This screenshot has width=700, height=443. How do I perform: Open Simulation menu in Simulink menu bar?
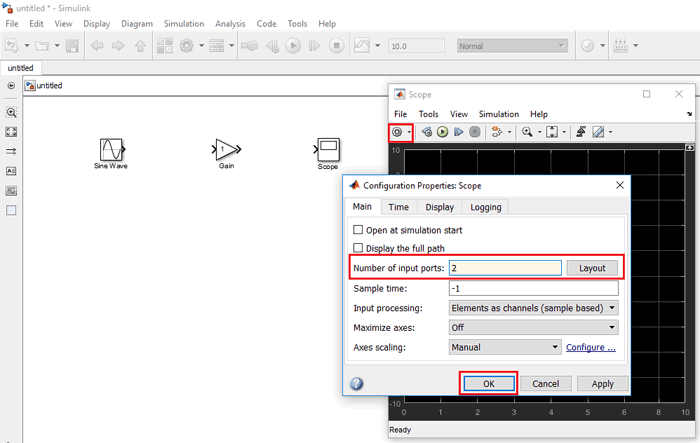point(184,24)
